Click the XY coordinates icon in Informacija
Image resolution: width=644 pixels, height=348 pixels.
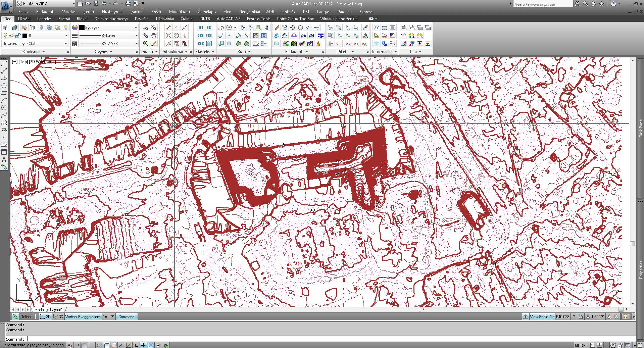point(377,28)
